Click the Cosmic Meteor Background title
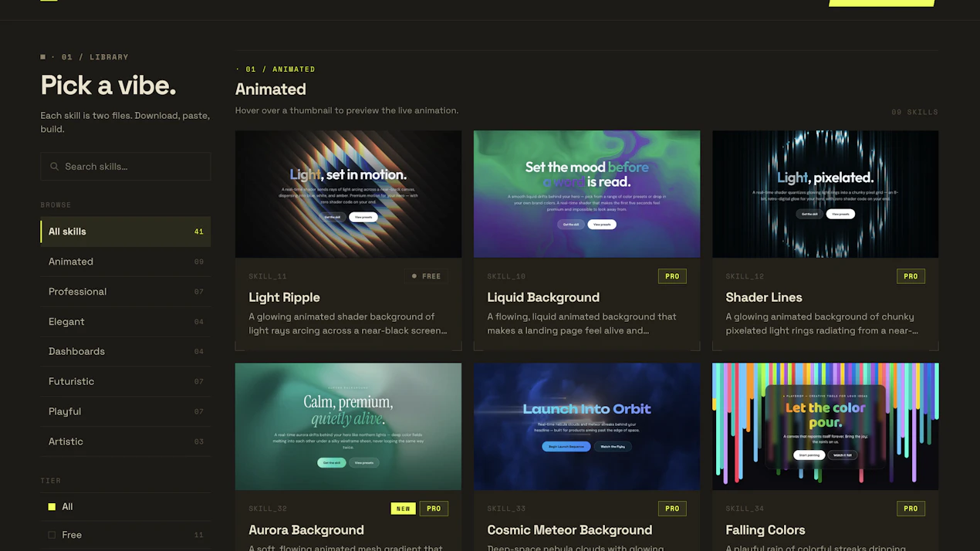Image resolution: width=980 pixels, height=551 pixels. click(569, 530)
